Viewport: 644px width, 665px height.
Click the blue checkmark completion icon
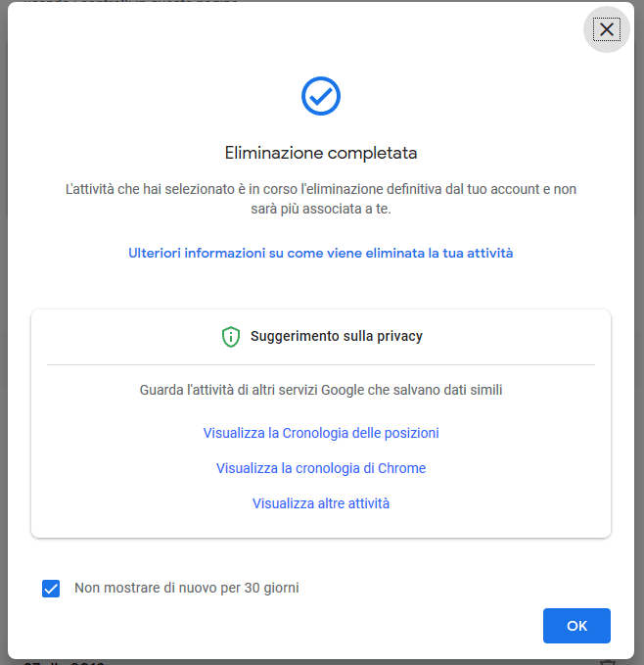320,95
